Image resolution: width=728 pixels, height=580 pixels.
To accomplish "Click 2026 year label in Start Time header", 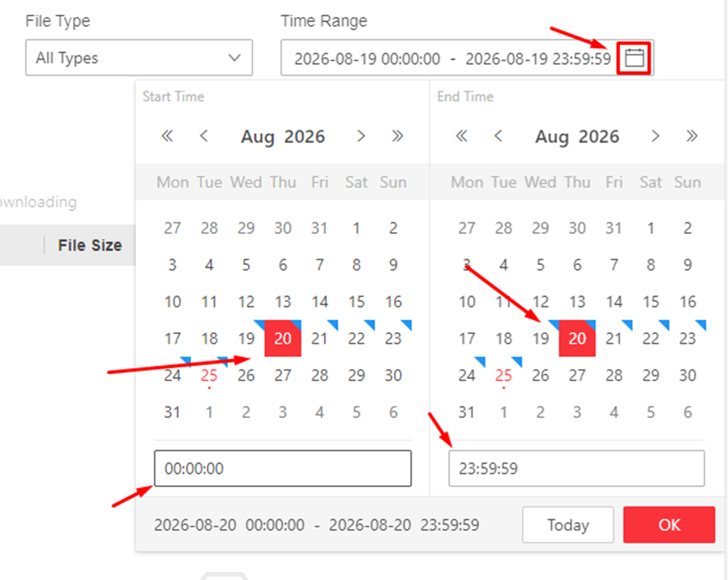I will click(x=305, y=136).
